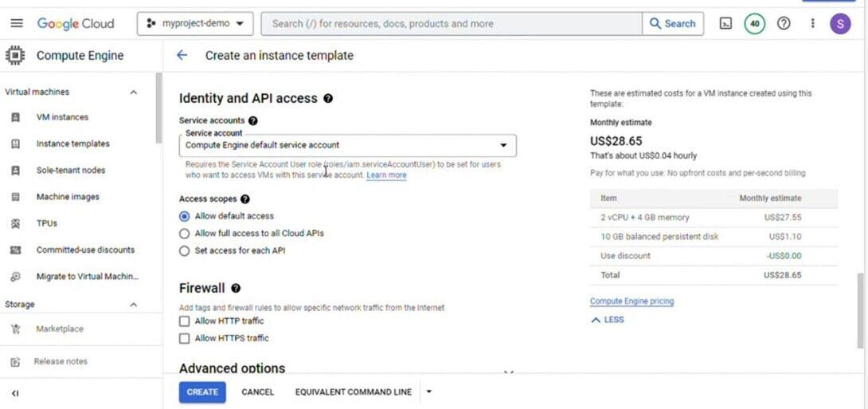The image size is (868, 409).
Task: Click the help icon beside Access scopes
Action: click(245, 199)
